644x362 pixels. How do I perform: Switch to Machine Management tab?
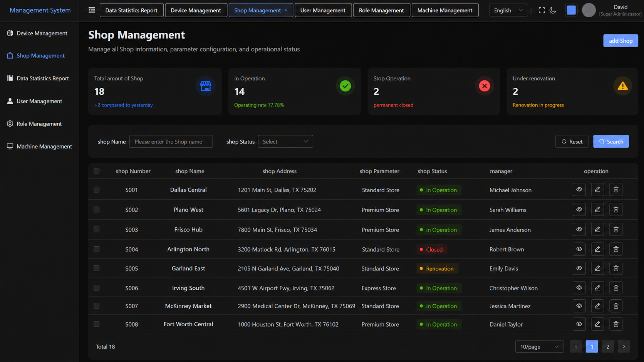pos(445,10)
